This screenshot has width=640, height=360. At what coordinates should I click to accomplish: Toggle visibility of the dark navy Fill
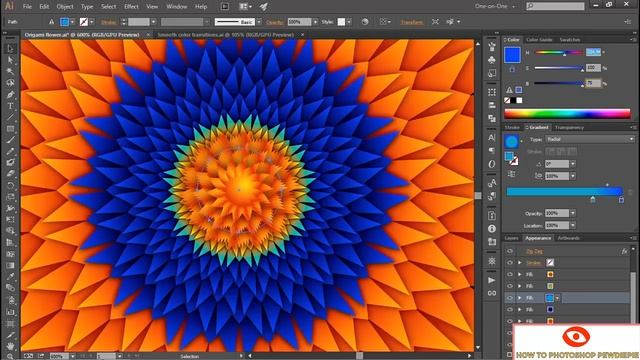(510, 309)
